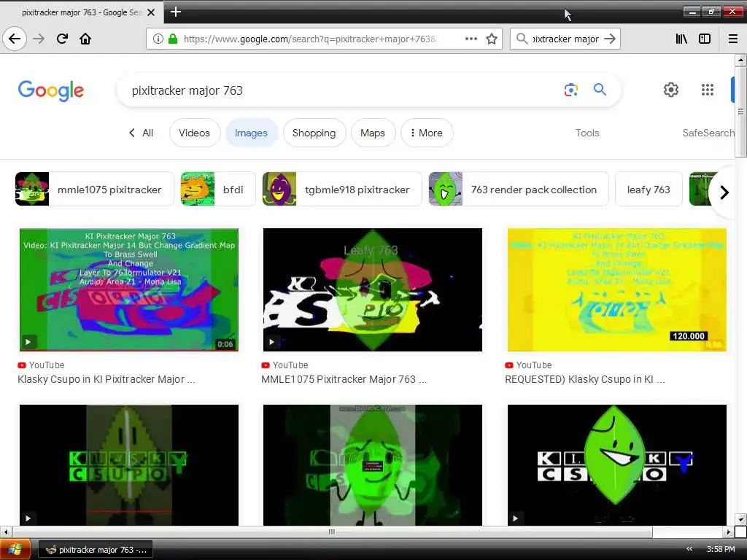747x560 pixels.
Task: Select the 763 render pack collection chip
Action: pos(519,189)
